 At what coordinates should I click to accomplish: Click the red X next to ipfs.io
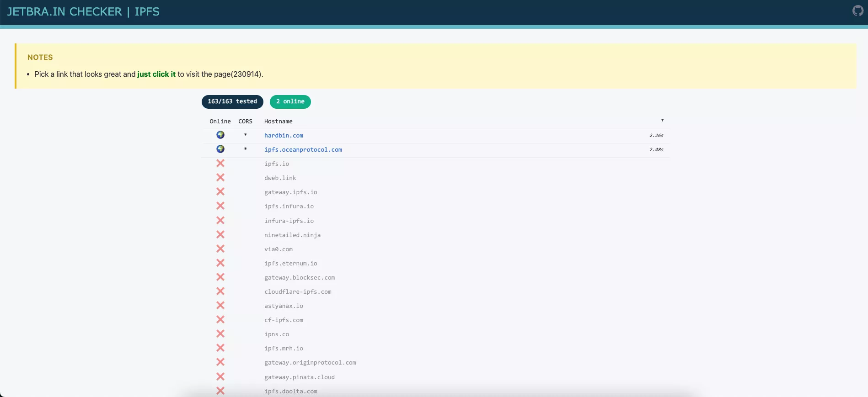[220, 164]
